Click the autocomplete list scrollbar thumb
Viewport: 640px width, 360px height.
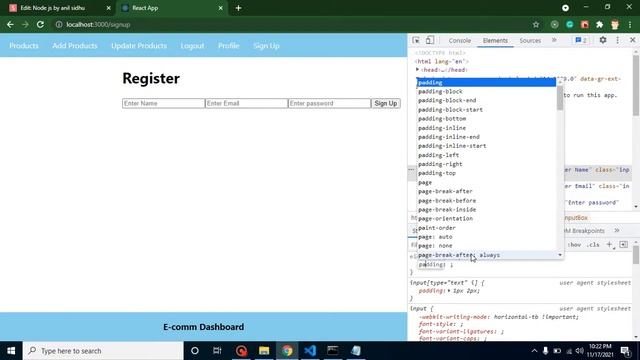560,98
